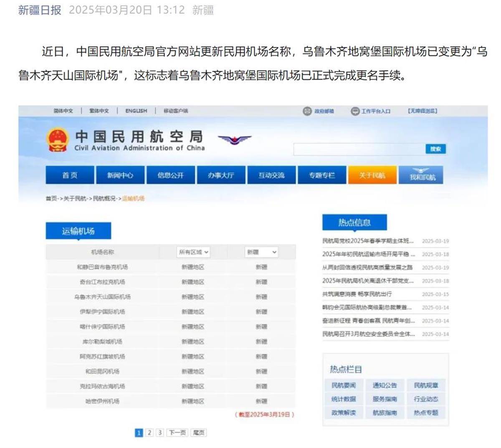Open news 2025年民航局机关离退休干部党支

[x=368, y=281]
